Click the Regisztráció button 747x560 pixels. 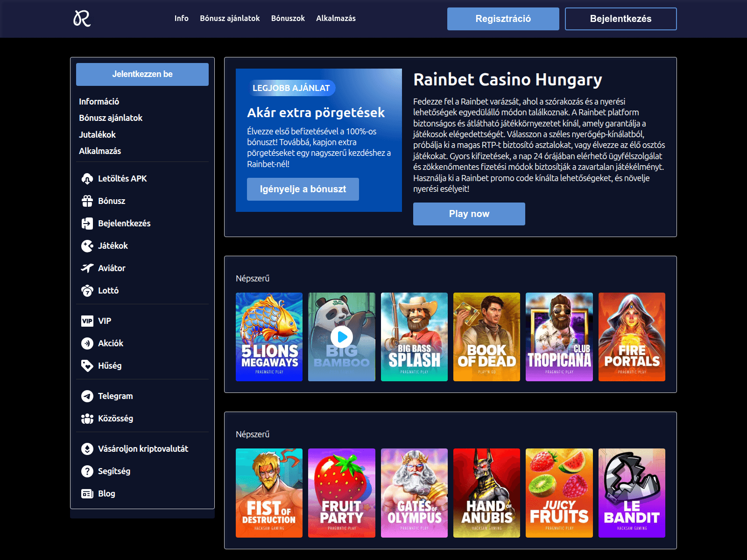point(503,19)
